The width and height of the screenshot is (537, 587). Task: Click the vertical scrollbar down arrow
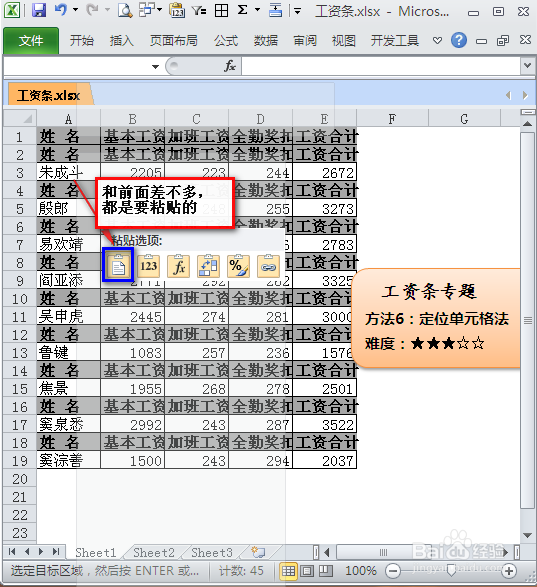[528, 535]
